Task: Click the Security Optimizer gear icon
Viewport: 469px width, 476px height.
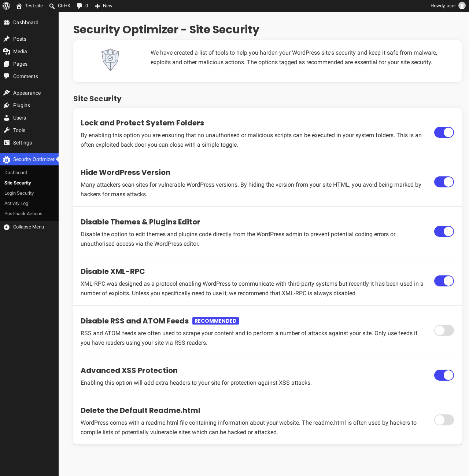Action: [x=7, y=159]
